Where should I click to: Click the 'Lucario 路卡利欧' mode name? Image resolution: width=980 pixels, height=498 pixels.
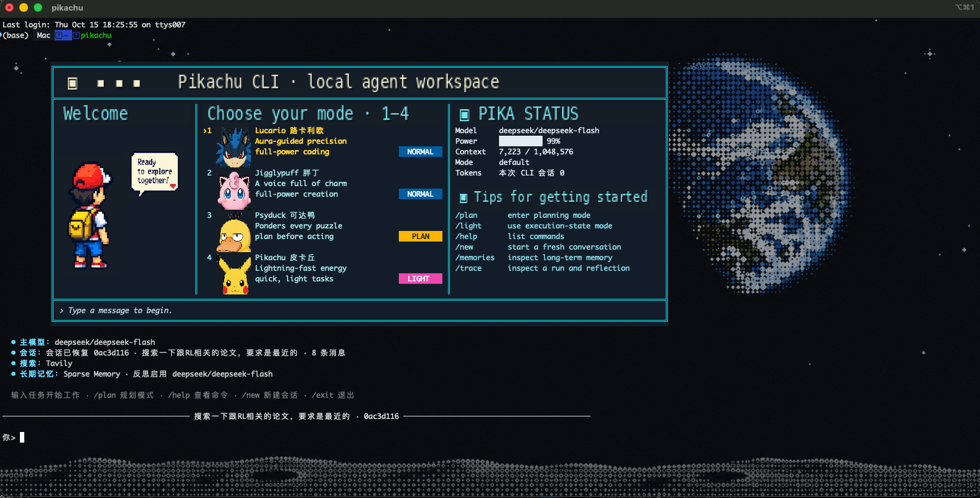[289, 131]
